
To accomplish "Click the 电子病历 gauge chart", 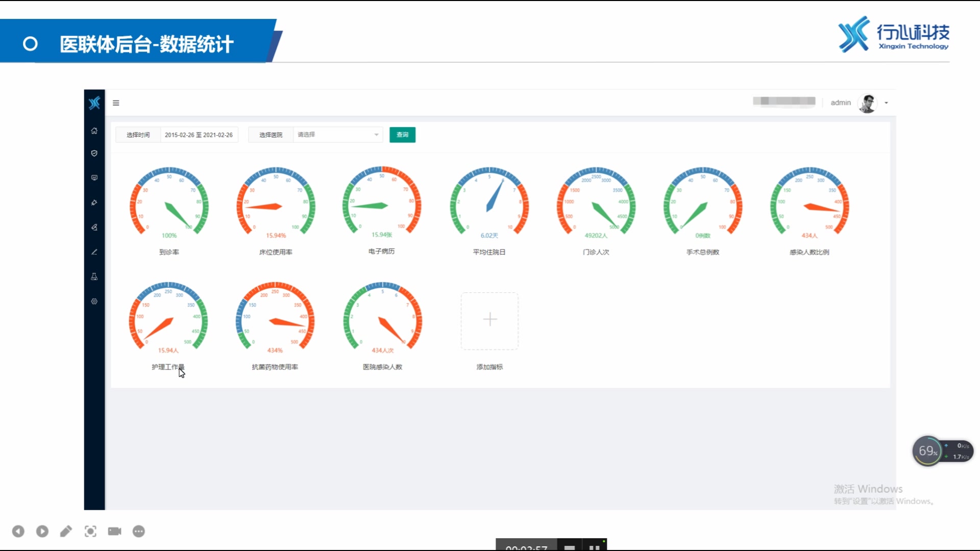I will [x=382, y=201].
